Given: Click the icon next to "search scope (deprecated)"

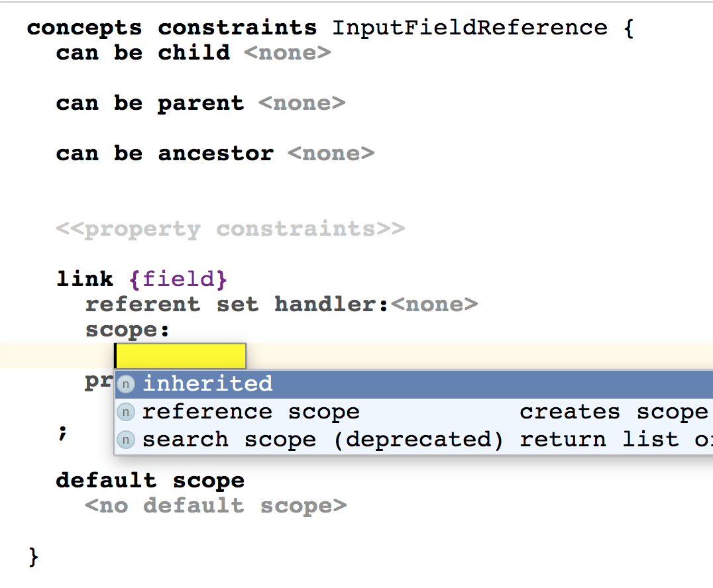Looking at the screenshot, I should click(126, 440).
